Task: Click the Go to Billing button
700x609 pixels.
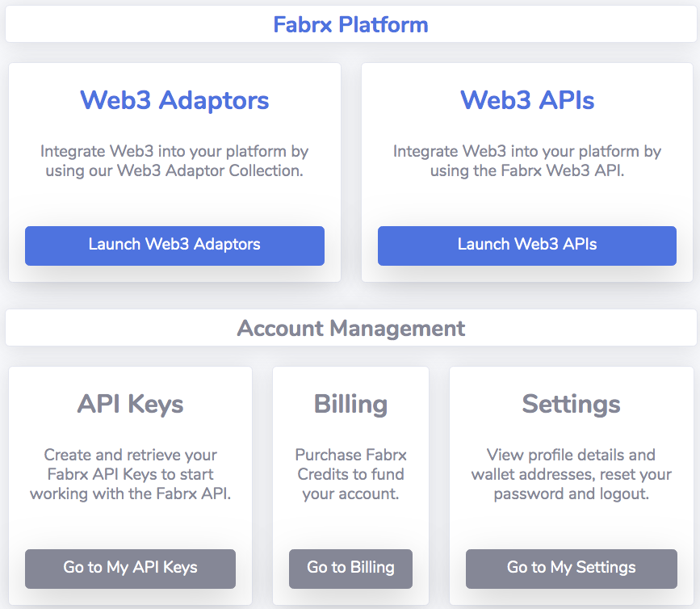Action: click(350, 569)
